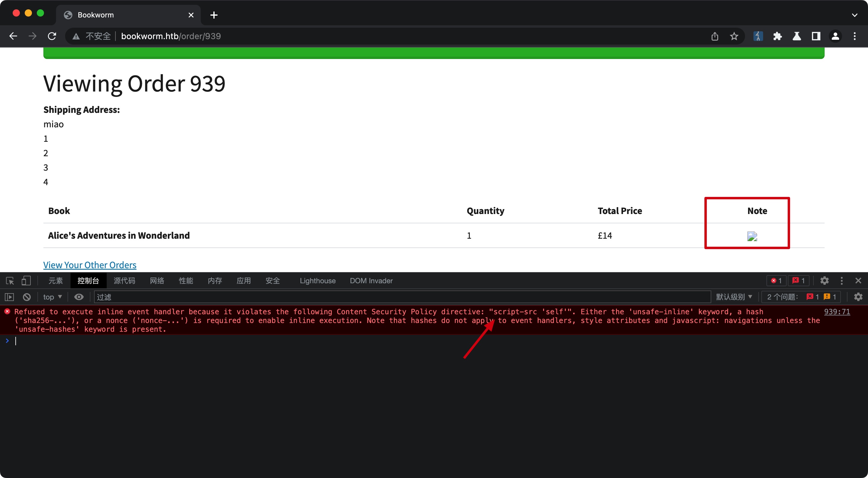This screenshot has height=478, width=868.
Task: Toggle the console sidebar panel icon
Action: (x=9, y=296)
